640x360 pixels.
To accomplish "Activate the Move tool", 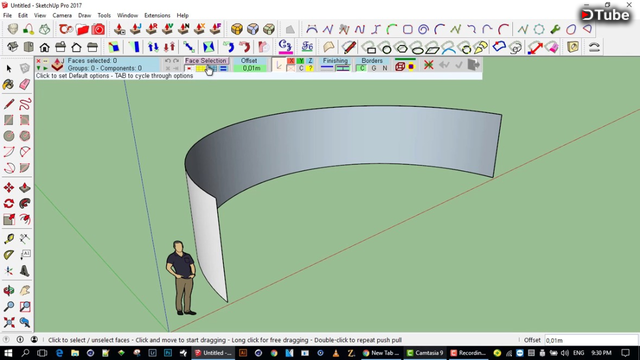I will [9, 187].
